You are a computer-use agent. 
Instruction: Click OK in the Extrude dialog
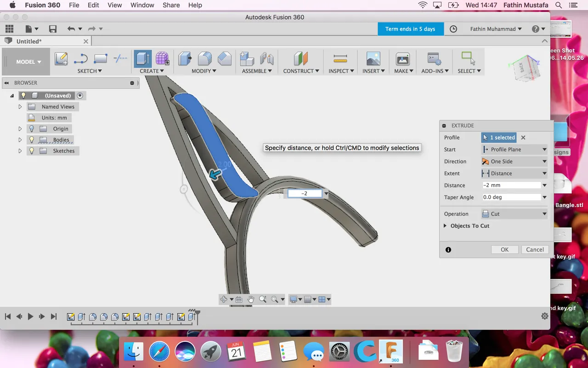pyautogui.click(x=504, y=249)
